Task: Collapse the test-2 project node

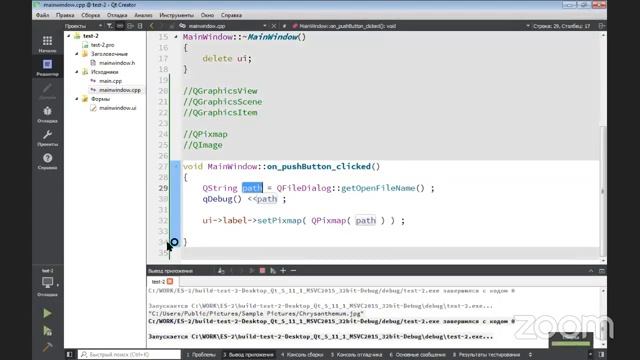Action: coord(69,36)
